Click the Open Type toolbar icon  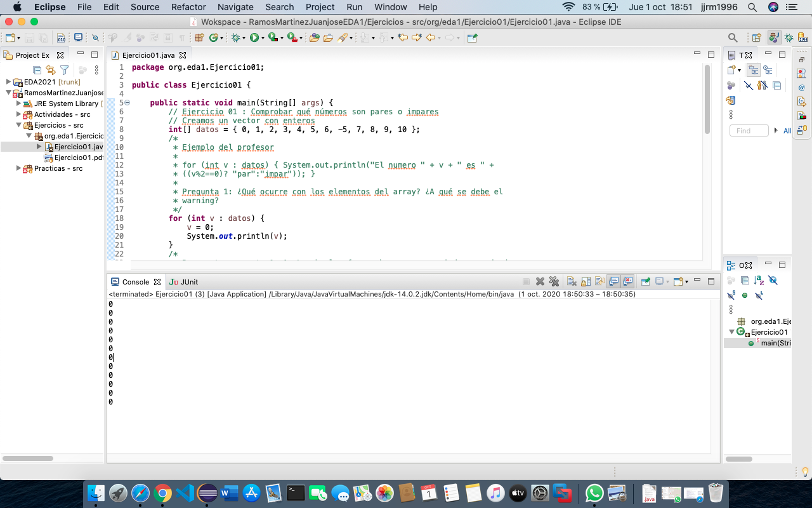coord(313,37)
